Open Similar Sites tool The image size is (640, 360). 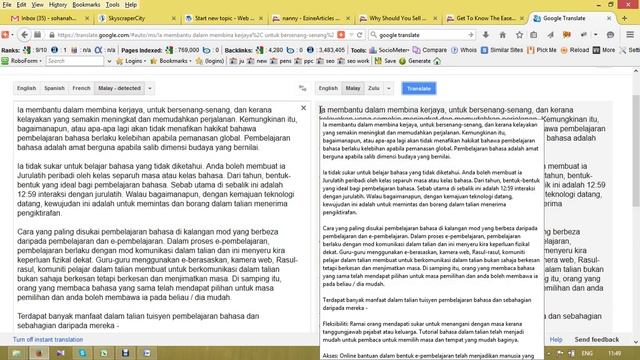click(x=502, y=50)
